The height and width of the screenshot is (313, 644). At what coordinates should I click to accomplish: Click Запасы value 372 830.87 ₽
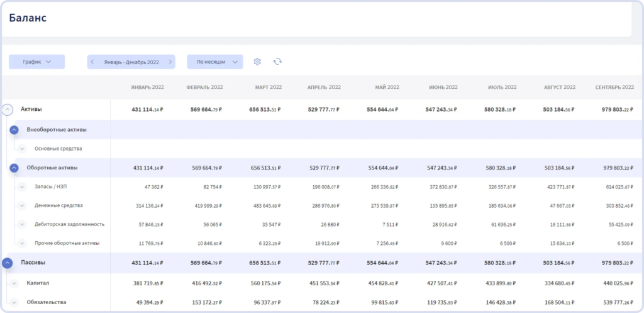click(443, 187)
